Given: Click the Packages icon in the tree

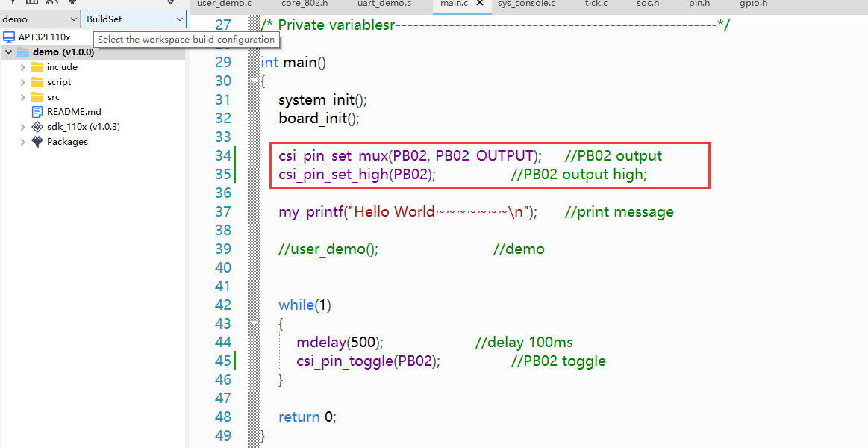Looking at the screenshot, I should coord(37,142).
